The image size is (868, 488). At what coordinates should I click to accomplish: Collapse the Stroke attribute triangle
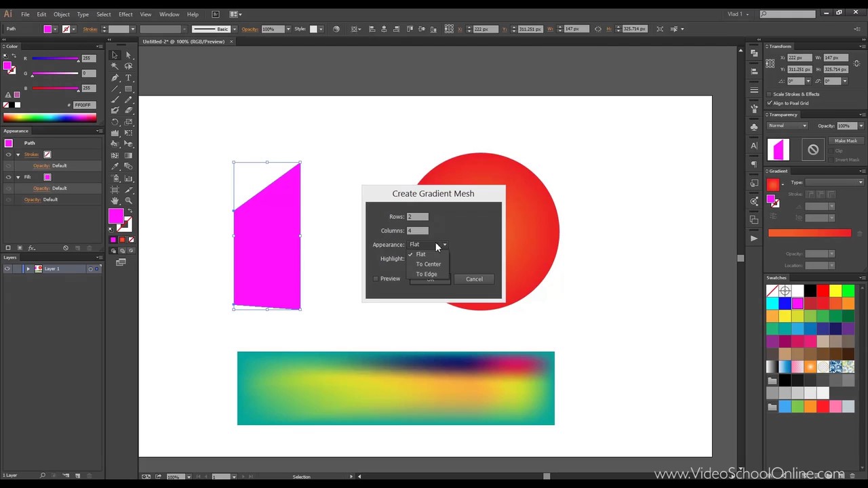pyautogui.click(x=18, y=155)
